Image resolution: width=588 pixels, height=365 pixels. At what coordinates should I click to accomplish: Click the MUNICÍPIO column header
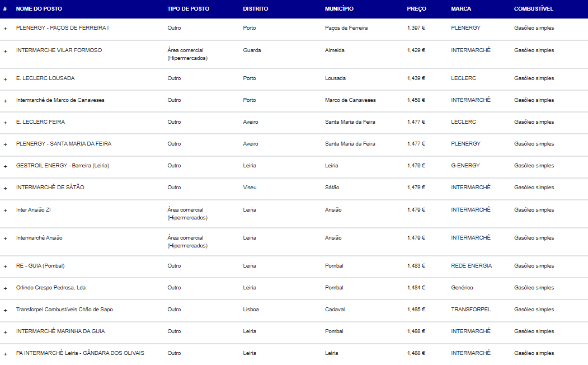coord(339,9)
